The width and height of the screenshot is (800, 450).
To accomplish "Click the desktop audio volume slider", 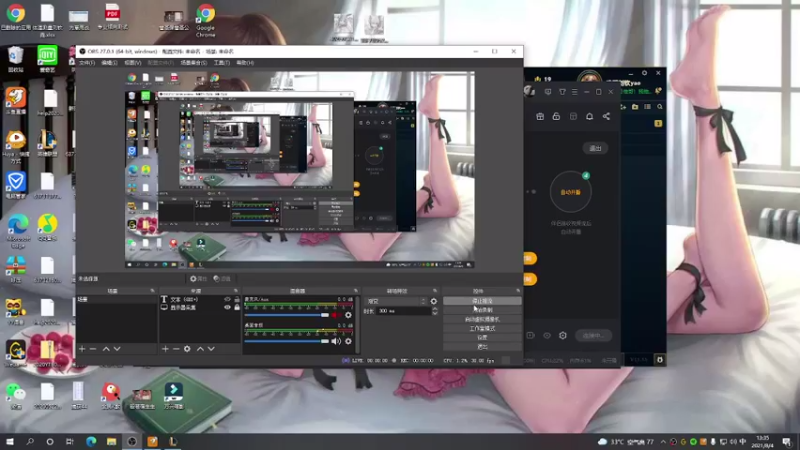I will point(287,341).
